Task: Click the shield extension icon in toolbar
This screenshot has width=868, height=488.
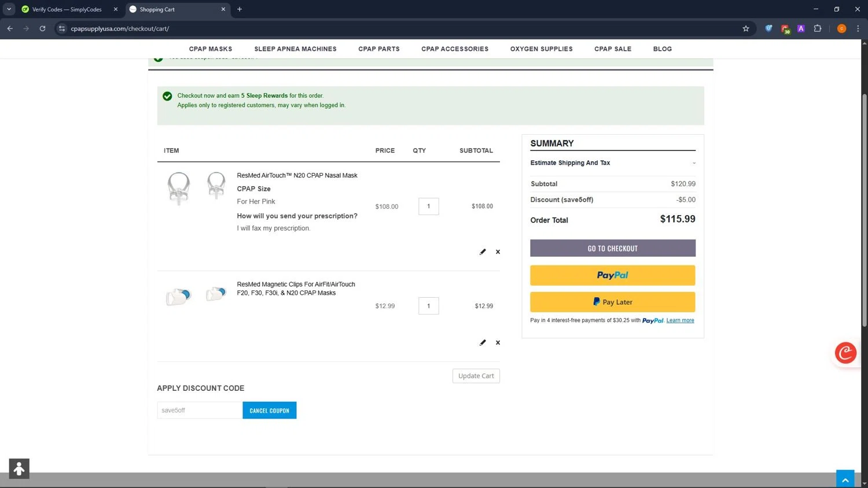Action: [768, 28]
